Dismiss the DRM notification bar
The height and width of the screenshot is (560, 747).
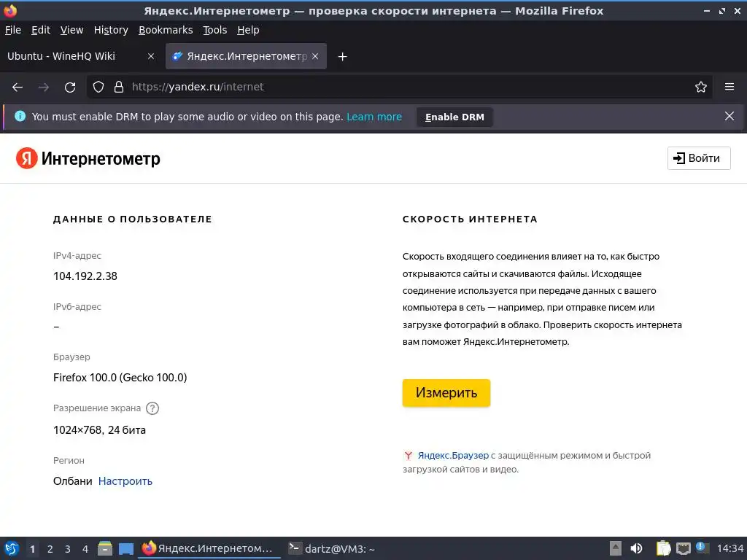coord(729,116)
